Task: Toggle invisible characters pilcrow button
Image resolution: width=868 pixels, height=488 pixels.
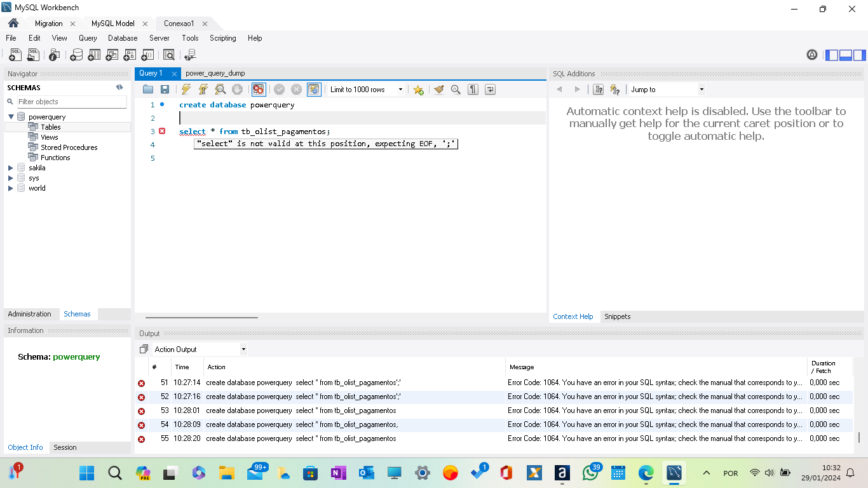Action: pyautogui.click(x=473, y=90)
